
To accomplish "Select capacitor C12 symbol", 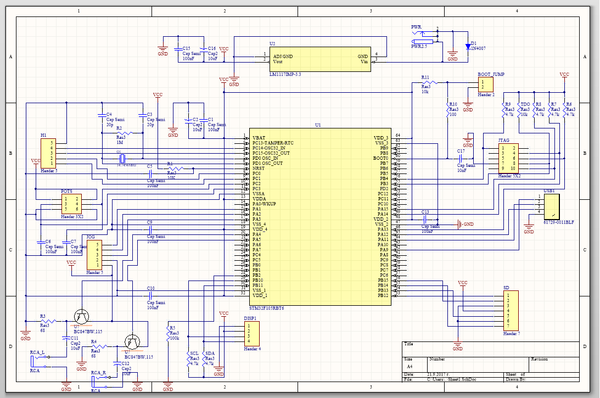I will pos(117,364).
